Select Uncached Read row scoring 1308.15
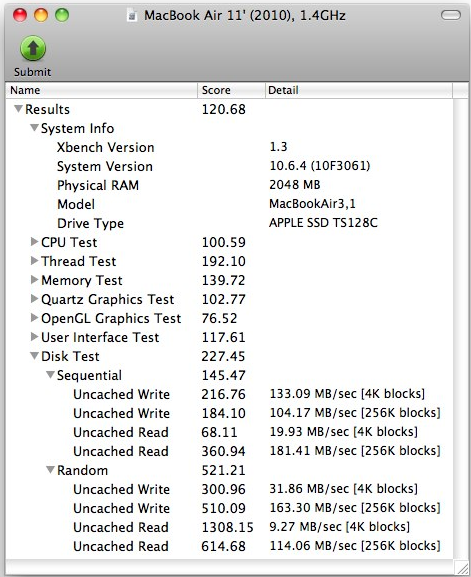This screenshot has height=577, width=471. (x=229, y=527)
